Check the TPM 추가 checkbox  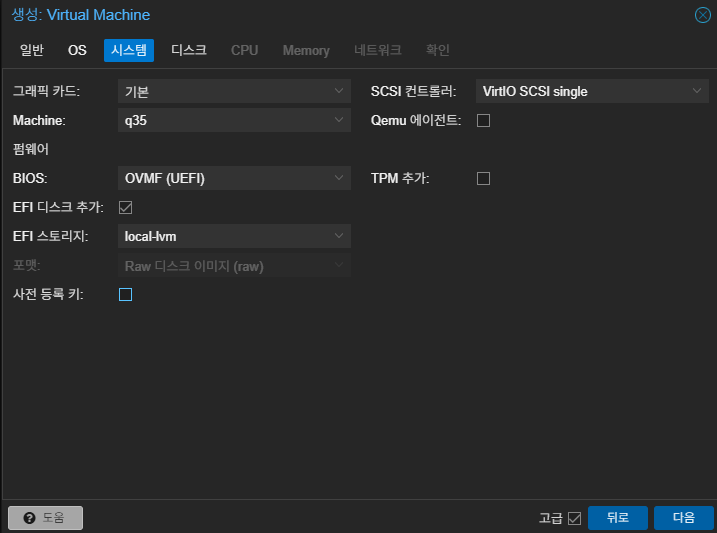[x=483, y=178]
